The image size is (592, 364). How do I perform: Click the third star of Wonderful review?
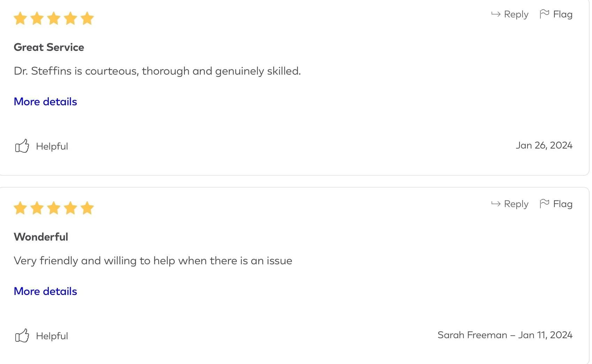[x=54, y=208]
